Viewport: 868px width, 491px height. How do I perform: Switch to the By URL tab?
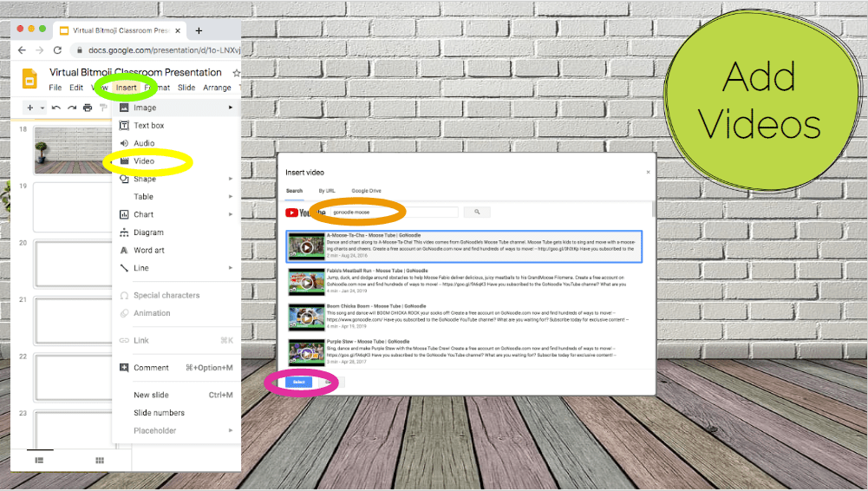pos(327,191)
